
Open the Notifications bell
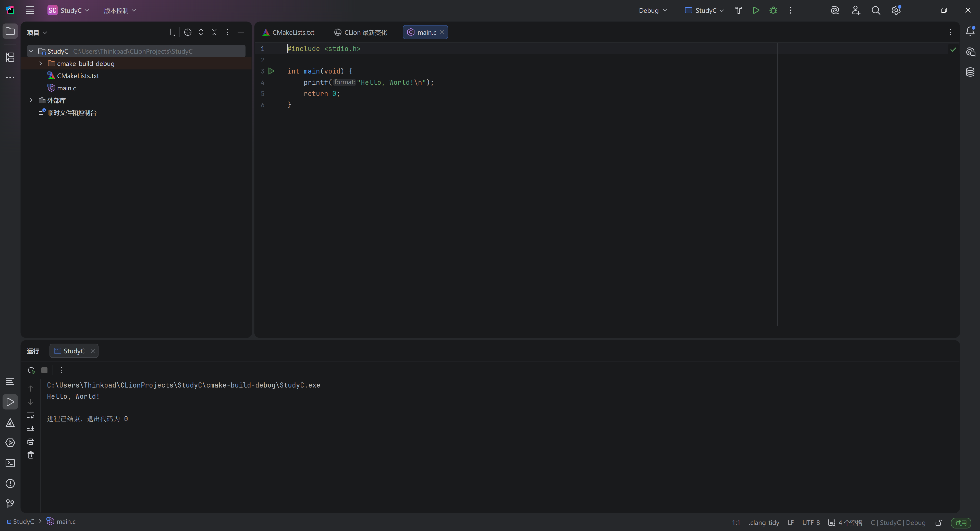tap(970, 31)
